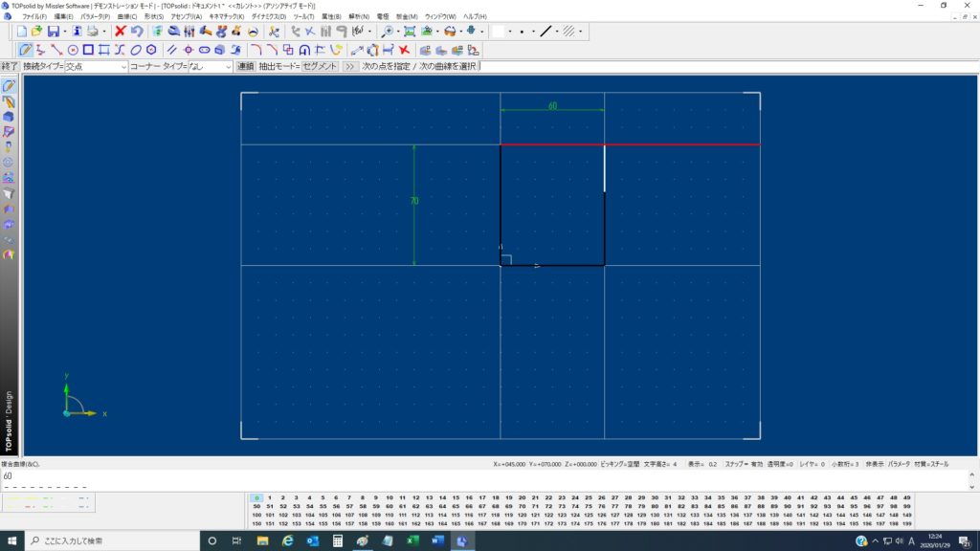
Task: Open the line style dropdown arrow
Action: pyautogui.click(x=557, y=32)
